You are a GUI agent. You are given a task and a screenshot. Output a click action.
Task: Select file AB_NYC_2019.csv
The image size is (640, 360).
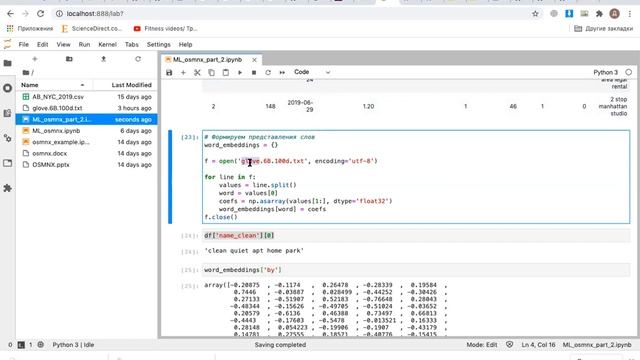[87, 97]
